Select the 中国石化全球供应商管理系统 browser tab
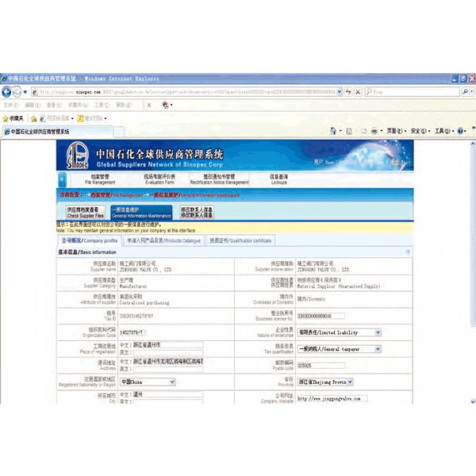 (58, 132)
